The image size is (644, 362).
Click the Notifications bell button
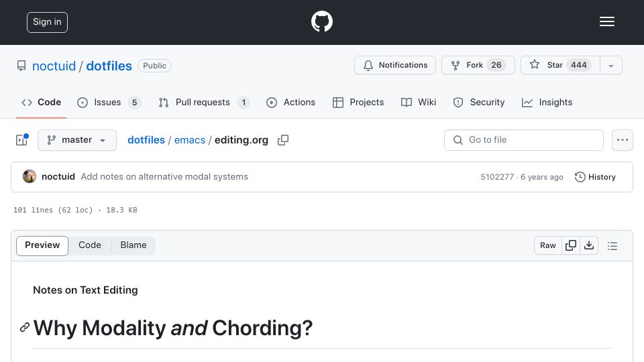tap(394, 65)
